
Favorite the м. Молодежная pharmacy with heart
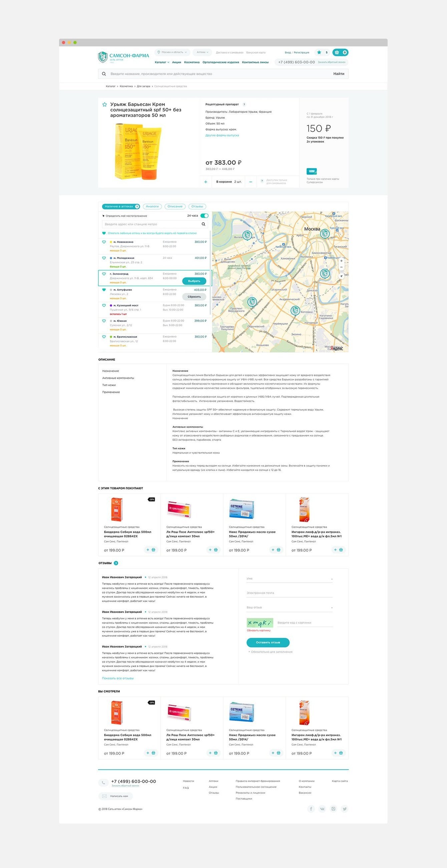tap(104, 258)
